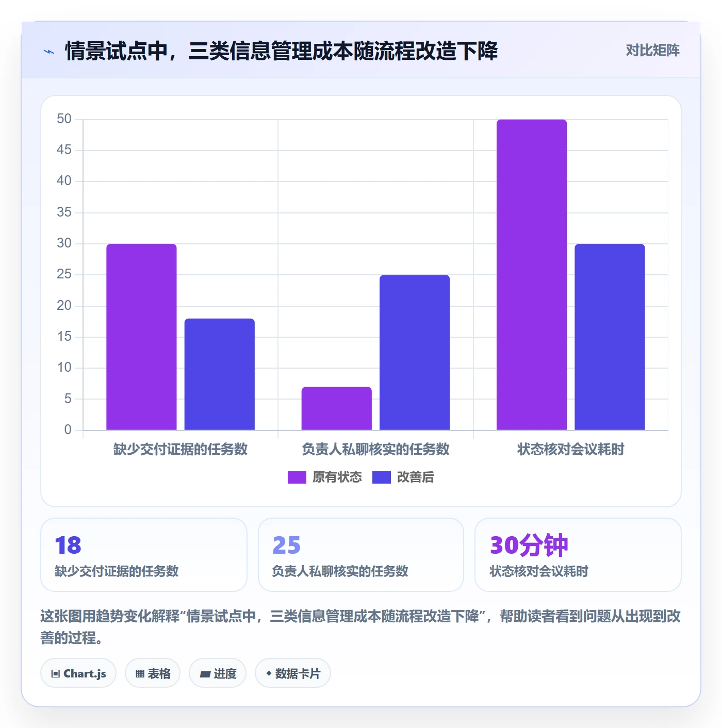
Task: Click the square icon in Chart.js chip
Action: click(x=56, y=673)
